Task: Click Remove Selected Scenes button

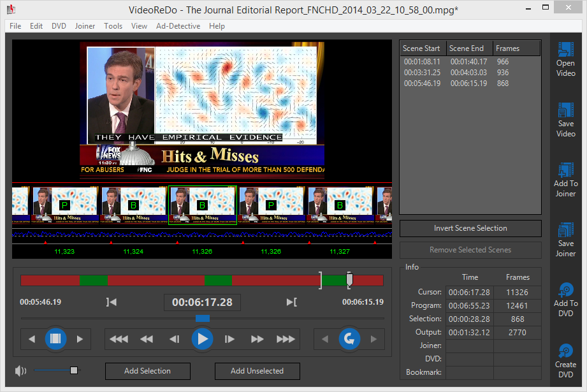Action: coord(470,250)
